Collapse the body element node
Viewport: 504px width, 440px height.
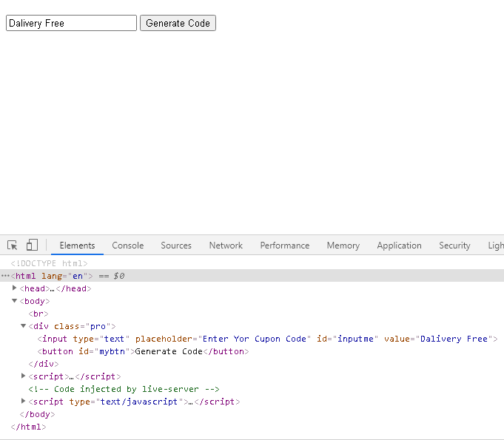click(15, 301)
